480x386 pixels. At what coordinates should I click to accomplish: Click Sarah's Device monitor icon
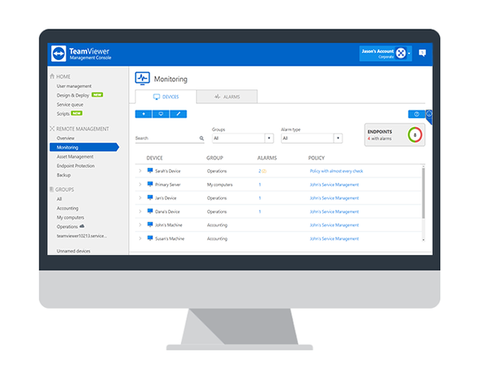coord(150,171)
